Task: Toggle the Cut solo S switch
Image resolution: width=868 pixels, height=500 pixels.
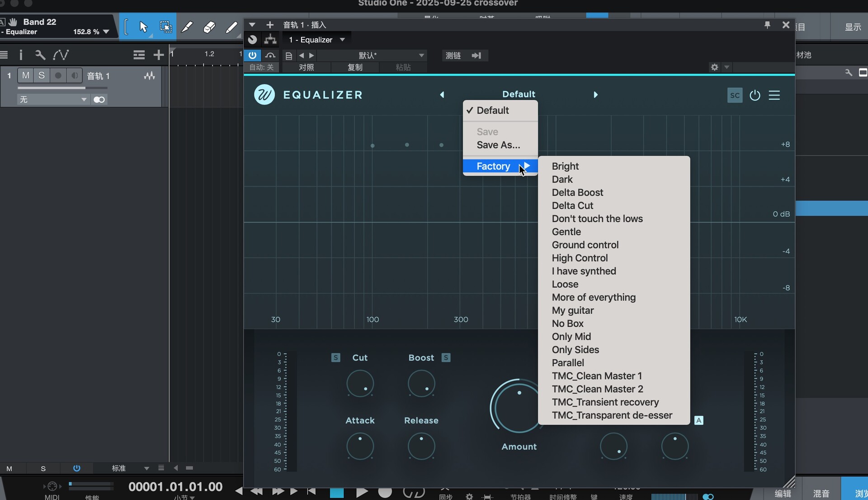Action: click(335, 357)
